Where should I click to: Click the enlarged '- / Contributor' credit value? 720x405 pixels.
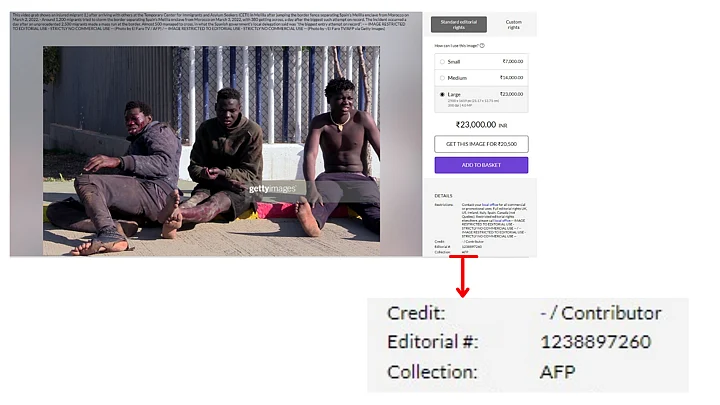pos(601,313)
